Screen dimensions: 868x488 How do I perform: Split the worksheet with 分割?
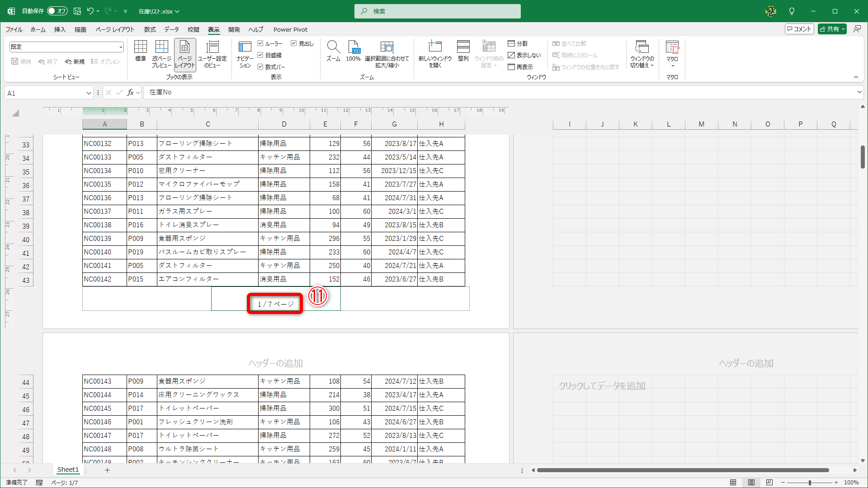tap(519, 43)
